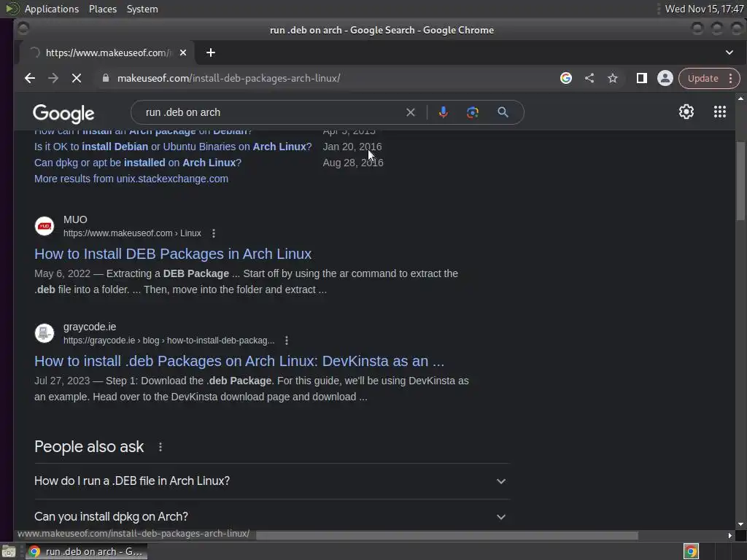
Task: Click the chrome three-dot menu icon
Action: point(730,78)
